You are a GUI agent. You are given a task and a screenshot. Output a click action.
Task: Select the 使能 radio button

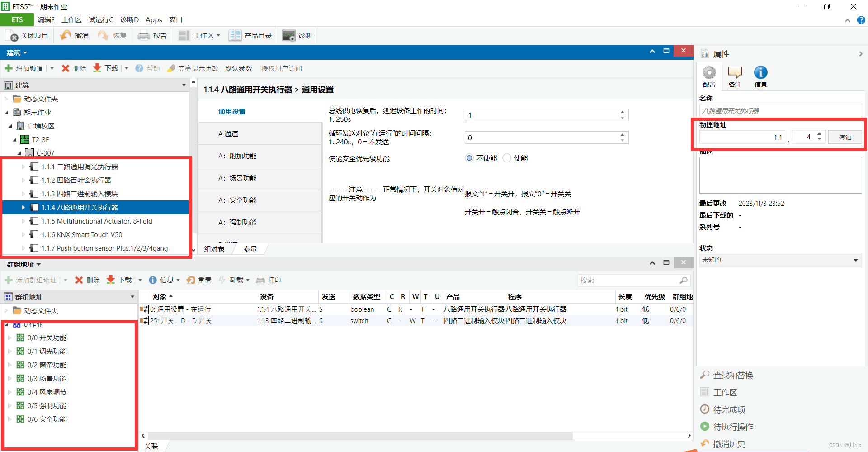coord(507,158)
